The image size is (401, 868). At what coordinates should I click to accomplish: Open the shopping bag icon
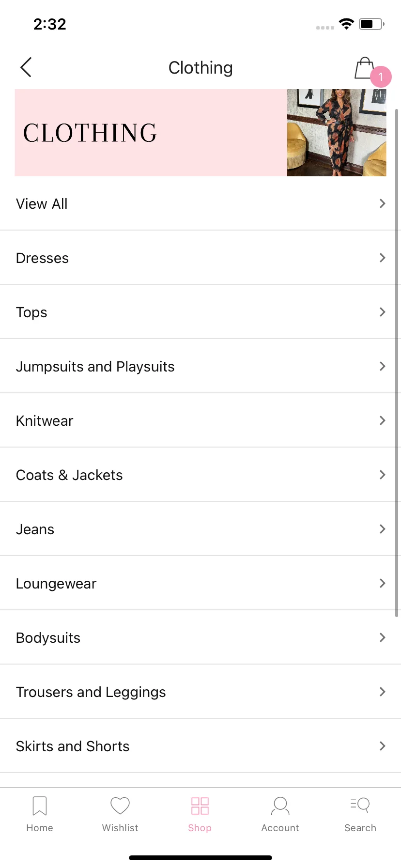pyautogui.click(x=364, y=68)
